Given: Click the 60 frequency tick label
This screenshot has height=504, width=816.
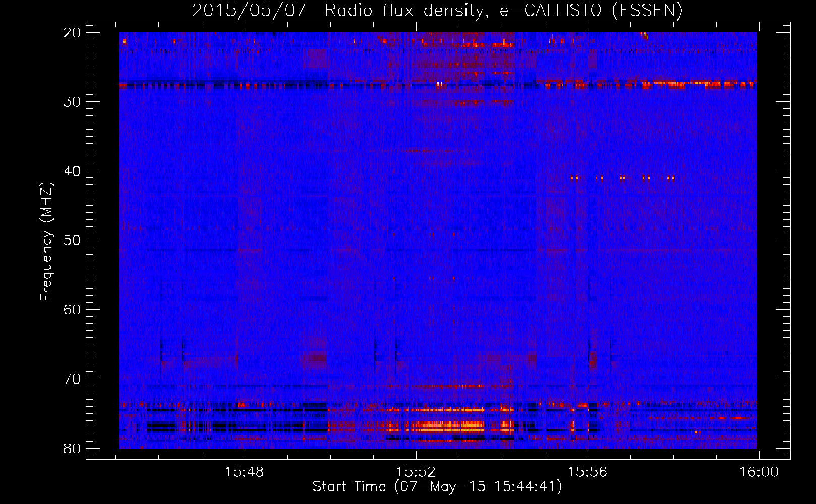Looking at the screenshot, I should (72, 309).
